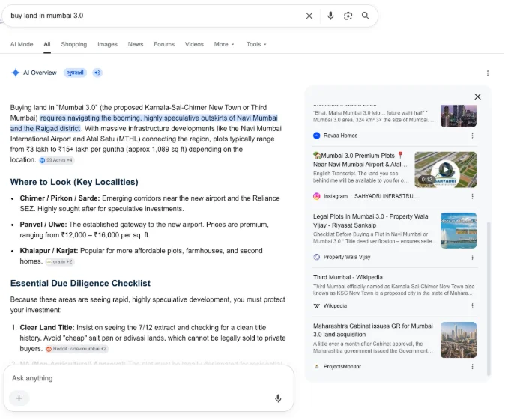Image resolution: width=505 pixels, height=420 pixels.
Task: Open the Reddit r/navimumbai +2 citation chip
Action: coord(76,349)
